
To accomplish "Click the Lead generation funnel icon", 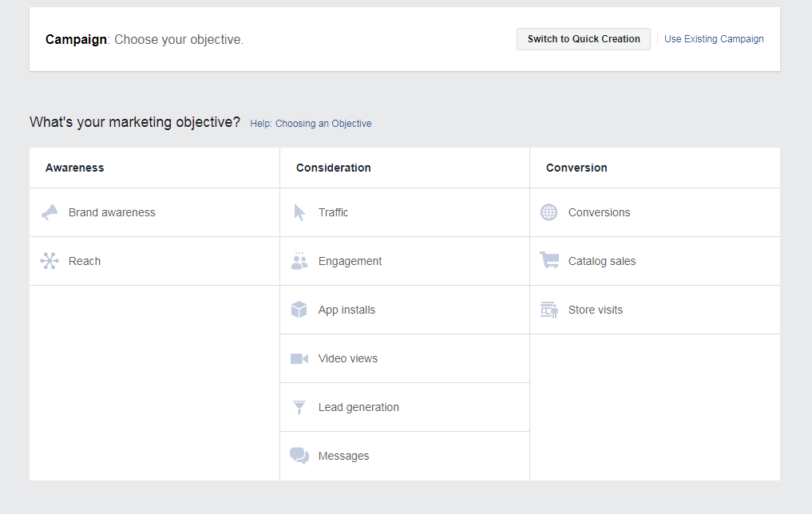I will [299, 407].
